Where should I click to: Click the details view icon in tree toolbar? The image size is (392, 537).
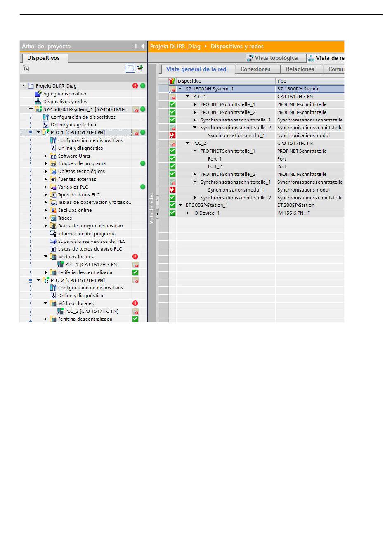pyautogui.click(x=130, y=68)
